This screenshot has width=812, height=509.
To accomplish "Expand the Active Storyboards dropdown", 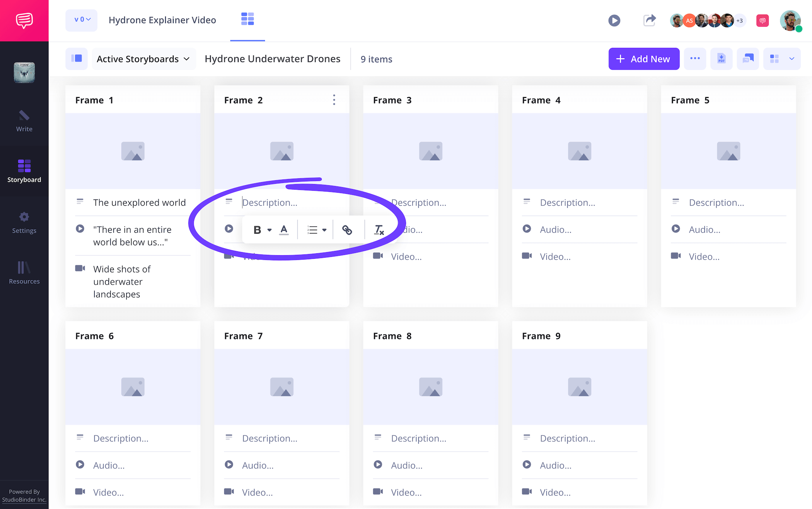I will 143,59.
